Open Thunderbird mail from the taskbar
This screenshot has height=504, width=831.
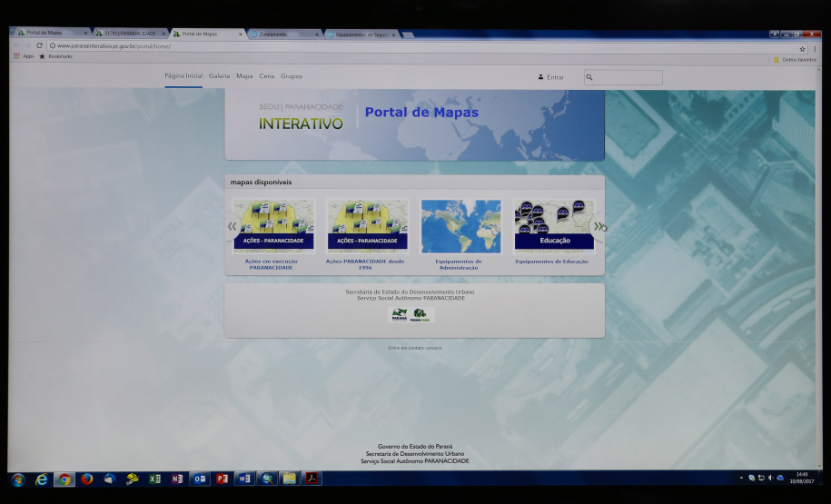[110, 479]
